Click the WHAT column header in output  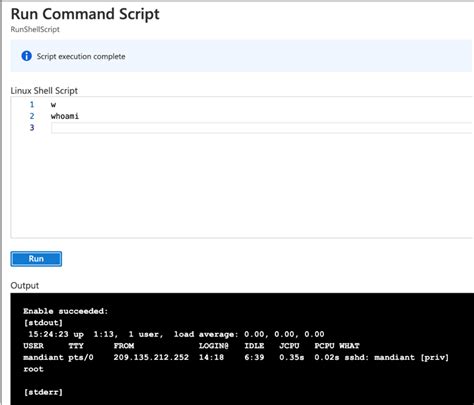pyautogui.click(x=349, y=346)
